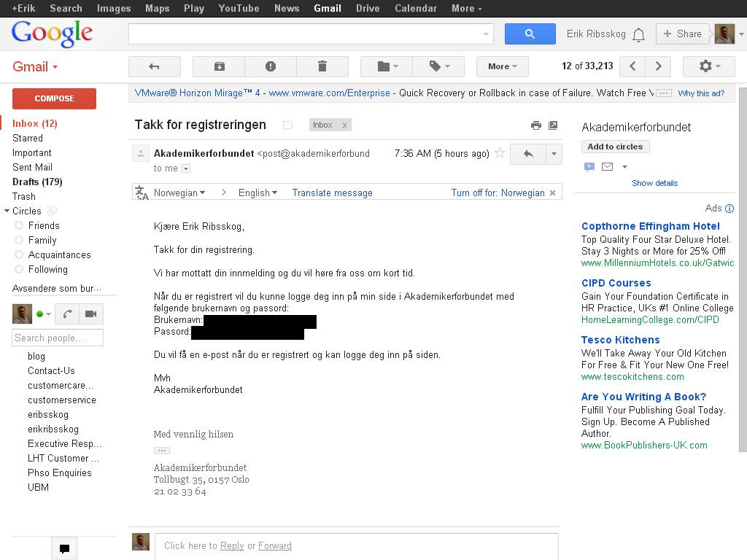The height and width of the screenshot is (560, 747).
Task: Open the notifications bell
Action: (x=639, y=35)
